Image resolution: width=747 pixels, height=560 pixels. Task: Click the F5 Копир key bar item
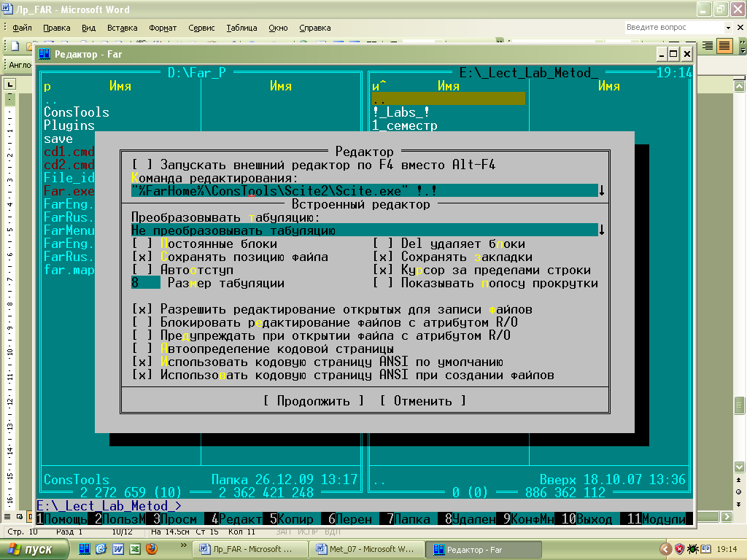coord(292,518)
